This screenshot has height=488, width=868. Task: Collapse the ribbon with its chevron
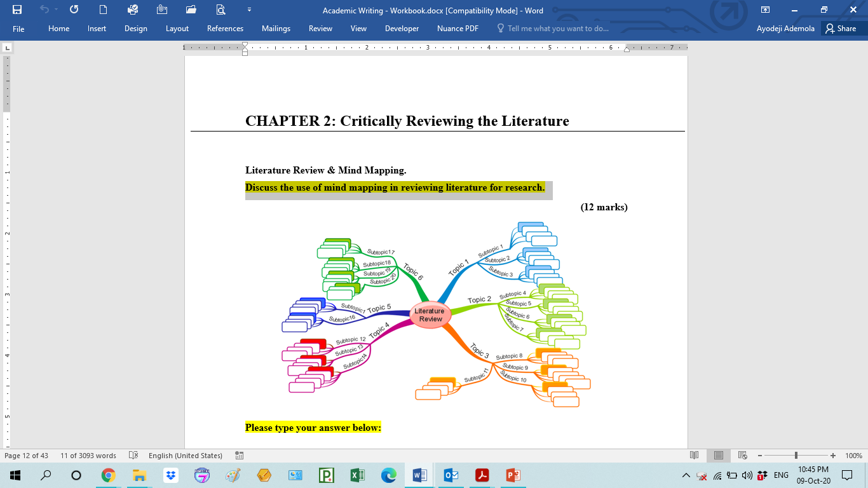765,10
